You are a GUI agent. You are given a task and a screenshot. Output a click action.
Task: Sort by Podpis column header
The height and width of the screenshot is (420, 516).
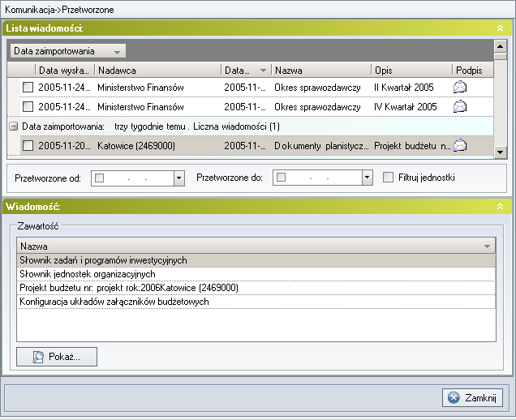pyautogui.click(x=473, y=71)
